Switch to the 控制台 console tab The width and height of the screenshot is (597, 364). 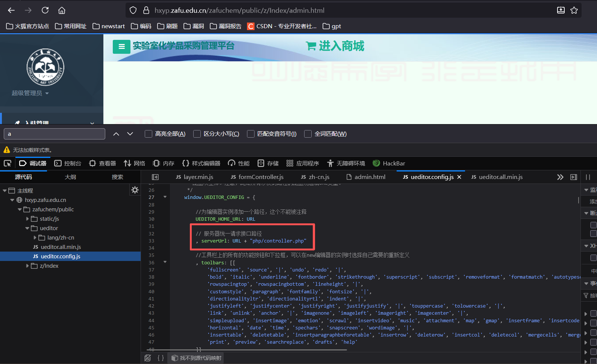[x=68, y=163]
